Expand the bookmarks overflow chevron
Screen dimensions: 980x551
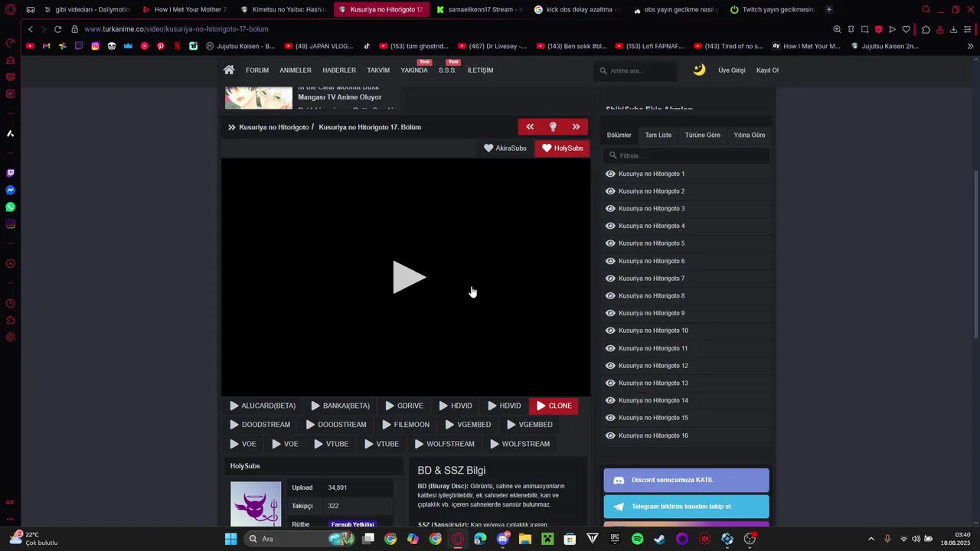[x=970, y=46]
